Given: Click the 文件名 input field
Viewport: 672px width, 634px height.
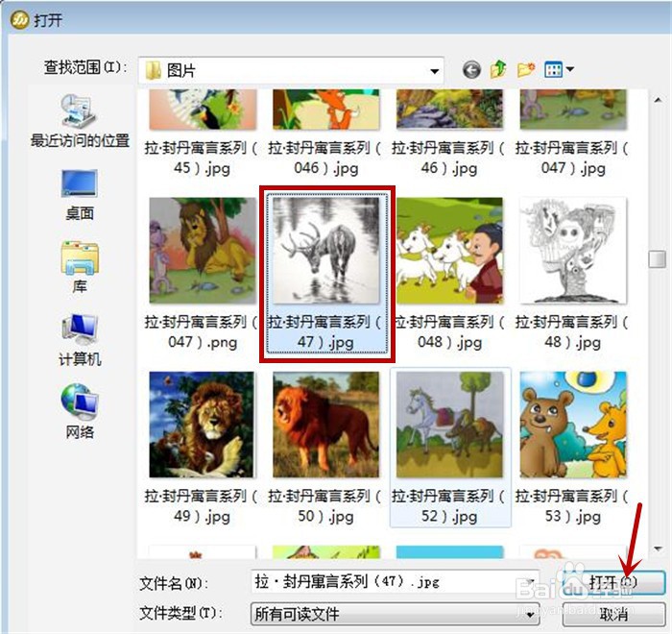Looking at the screenshot, I should (394, 582).
